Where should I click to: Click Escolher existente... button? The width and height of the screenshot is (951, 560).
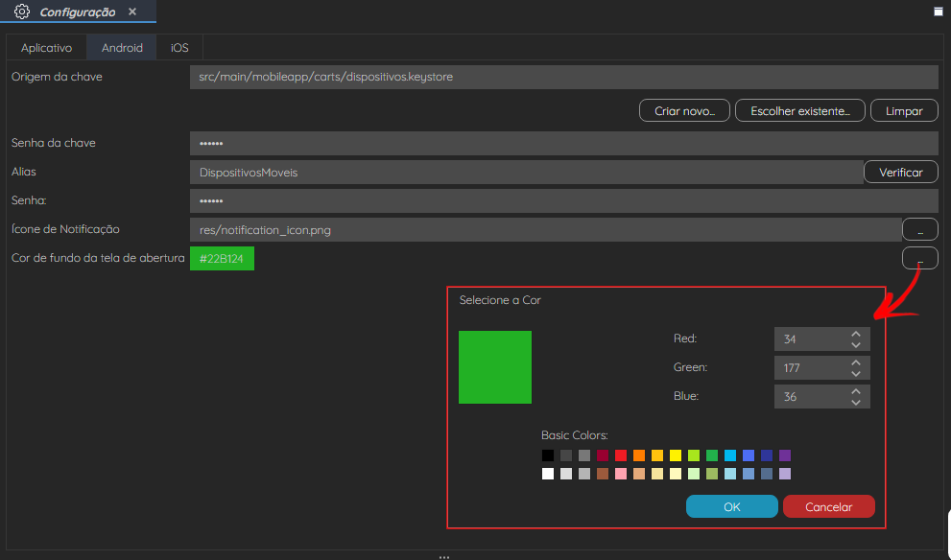[x=800, y=111]
